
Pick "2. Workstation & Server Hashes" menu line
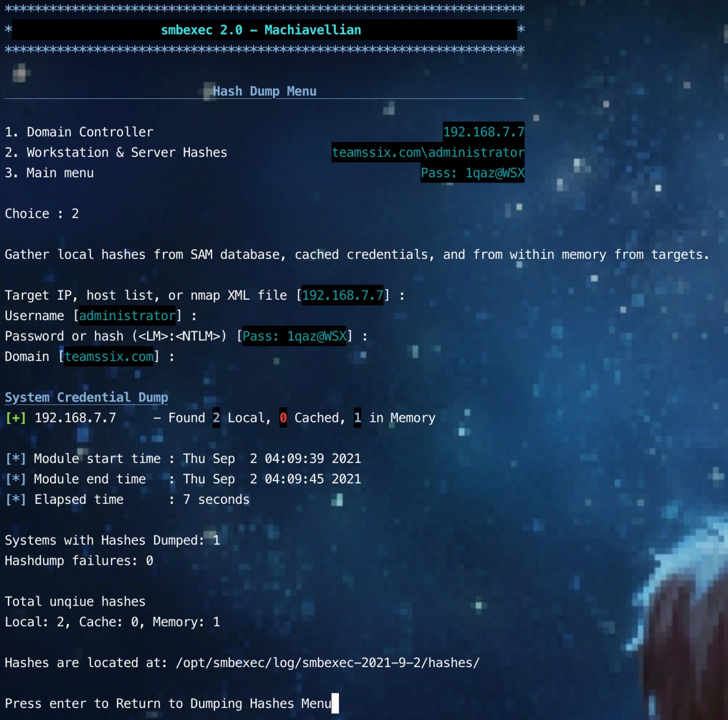click(116, 152)
